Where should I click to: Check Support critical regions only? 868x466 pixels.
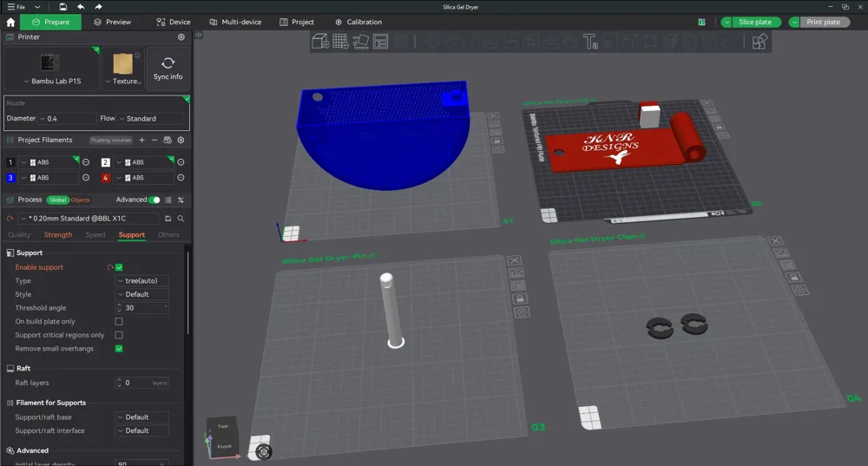pyautogui.click(x=119, y=335)
